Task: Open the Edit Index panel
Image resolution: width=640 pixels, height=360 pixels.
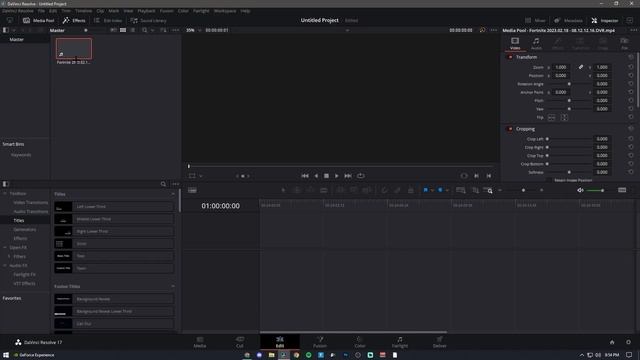Action: (x=108, y=20)
